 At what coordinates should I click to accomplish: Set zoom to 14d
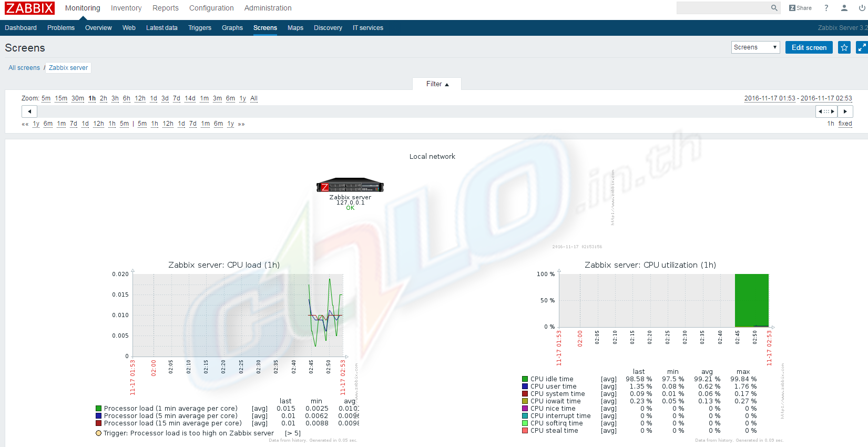pos(190,98)
